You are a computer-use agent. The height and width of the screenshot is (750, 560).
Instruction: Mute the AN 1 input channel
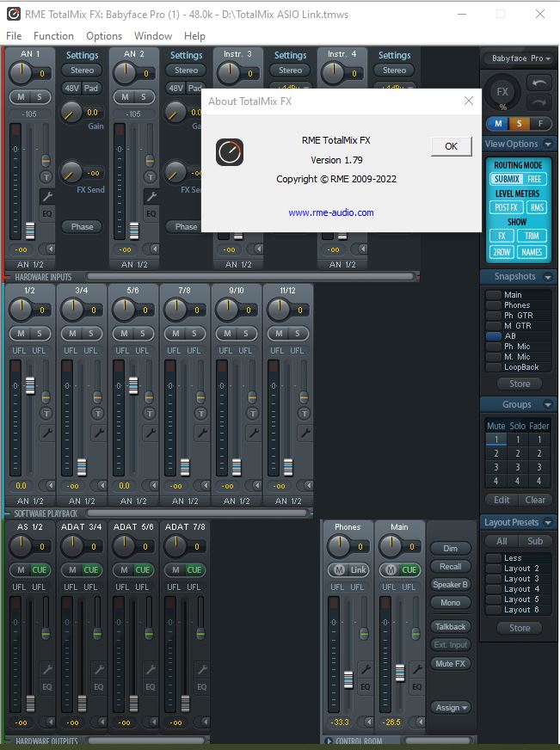21,97
